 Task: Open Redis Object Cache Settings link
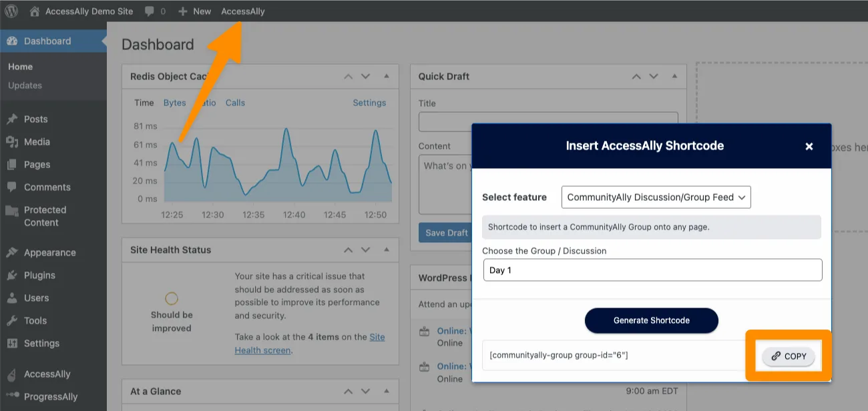369,103
